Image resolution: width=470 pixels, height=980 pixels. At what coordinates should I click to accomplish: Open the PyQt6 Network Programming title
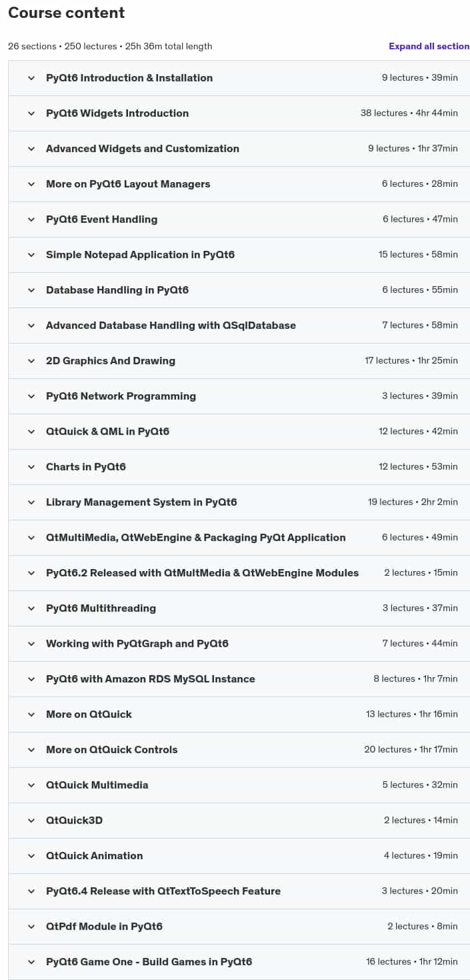click(121, 396)
